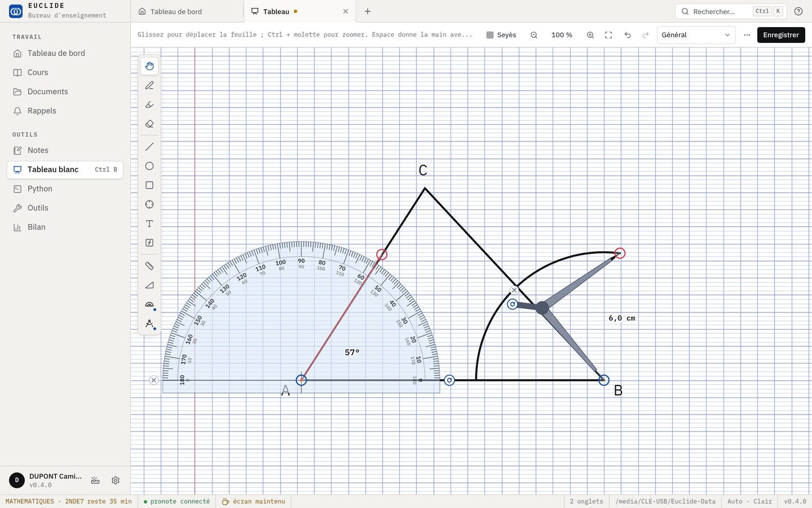The width and height of the screenshot is (812, 508).
Task: Switch to the Tableau de bord tab
Action: click(187, 11)
